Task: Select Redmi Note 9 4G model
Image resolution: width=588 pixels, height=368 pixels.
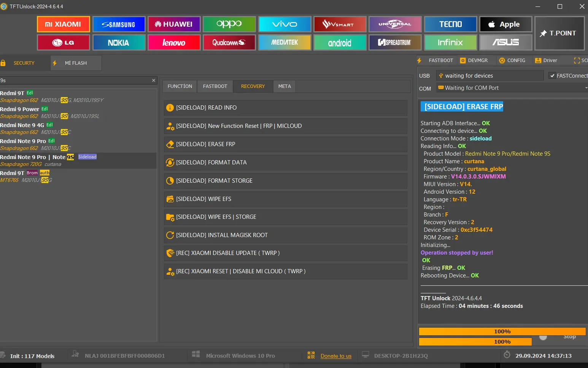Action: [x=78, y=129]
